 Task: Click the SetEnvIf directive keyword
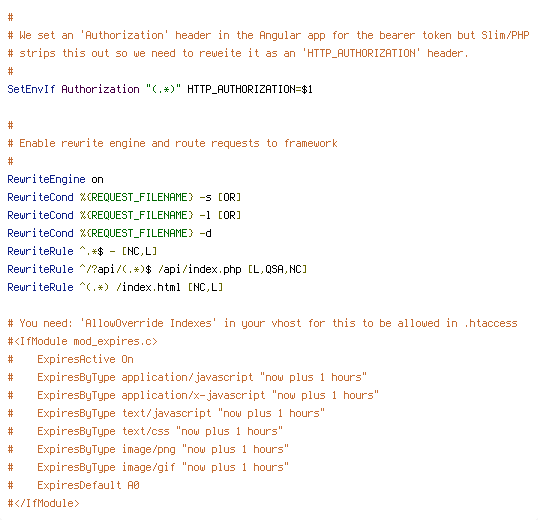(31, 89)
